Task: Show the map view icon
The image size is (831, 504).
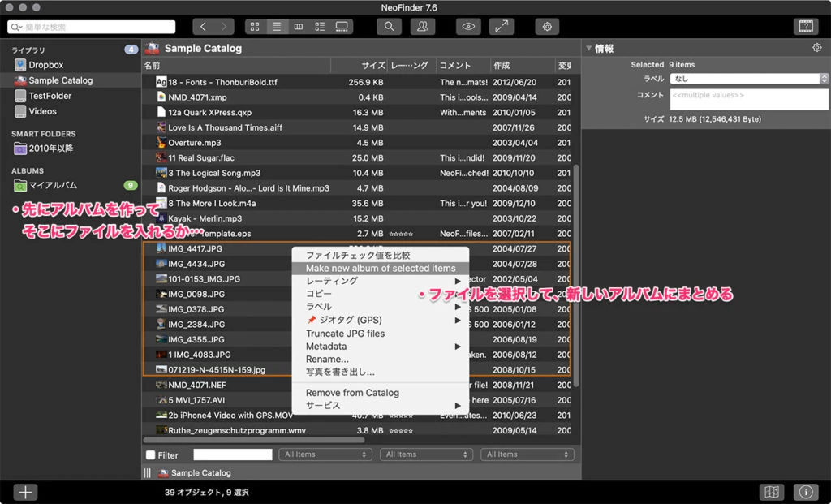Action: click(772, 492)
